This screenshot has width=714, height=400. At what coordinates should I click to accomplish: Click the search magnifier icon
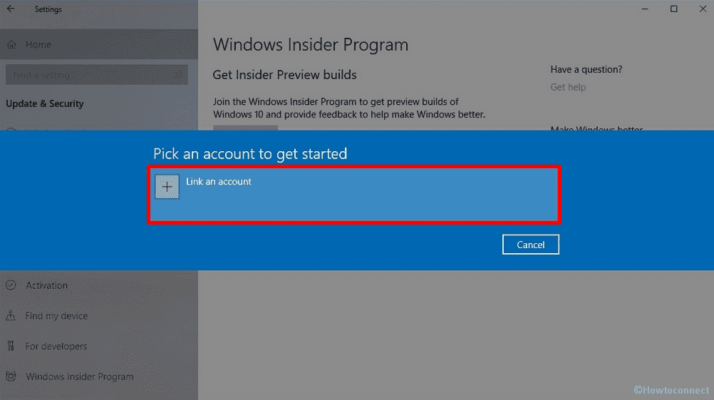179,75
